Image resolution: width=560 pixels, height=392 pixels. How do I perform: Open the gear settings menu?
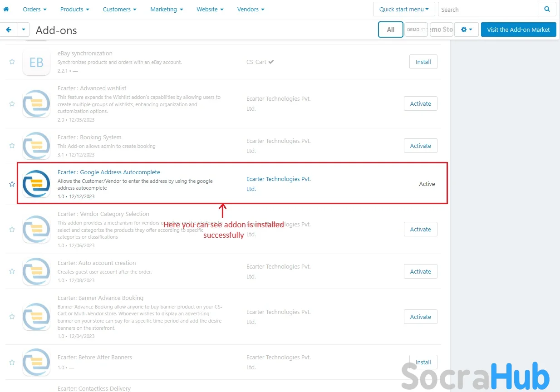(x=467, y=29)
